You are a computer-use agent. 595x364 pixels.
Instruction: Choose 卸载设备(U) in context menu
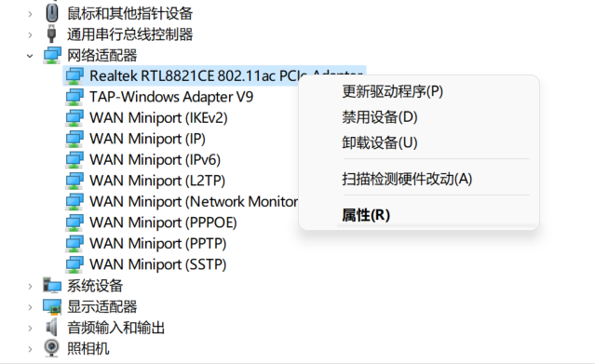(380, 142)
